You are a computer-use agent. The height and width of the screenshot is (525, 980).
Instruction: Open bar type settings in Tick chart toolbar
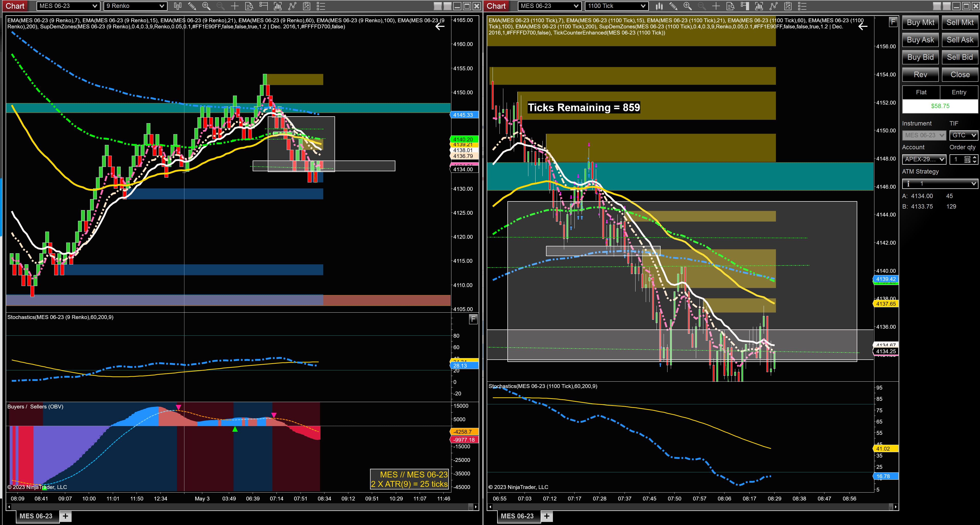point(659,6)
